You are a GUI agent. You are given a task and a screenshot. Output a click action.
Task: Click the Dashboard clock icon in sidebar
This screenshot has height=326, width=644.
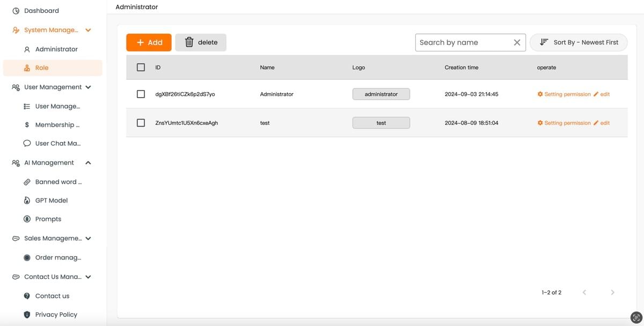pos(16,11)
